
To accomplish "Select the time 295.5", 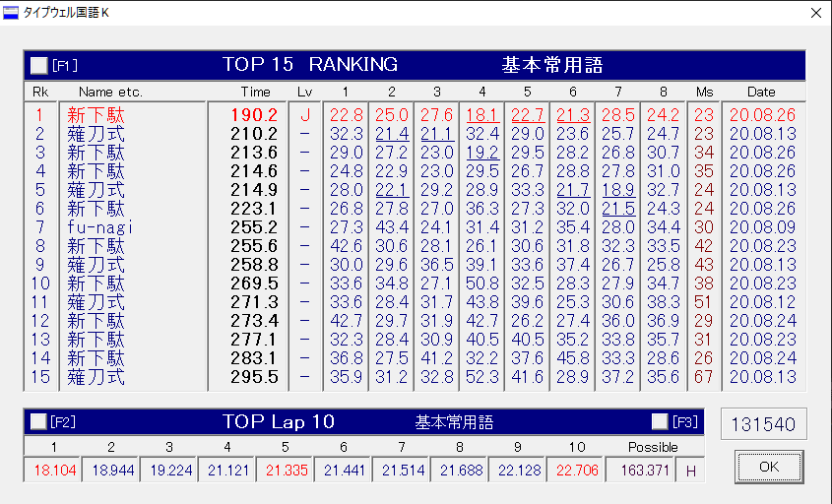I will pos(254,377).
